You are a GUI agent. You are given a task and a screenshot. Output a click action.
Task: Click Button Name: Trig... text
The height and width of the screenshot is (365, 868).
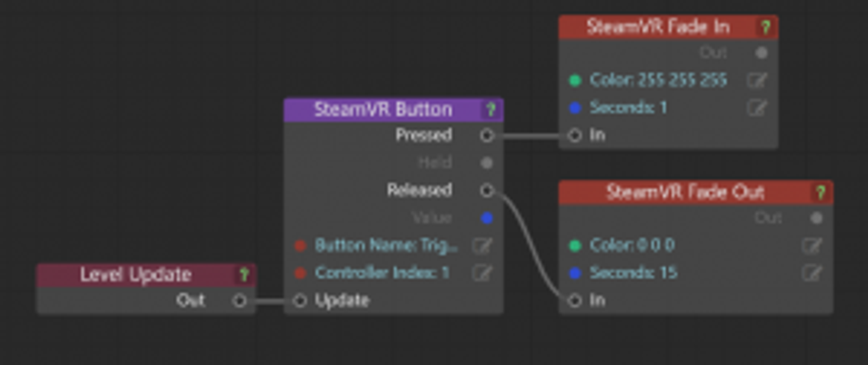tap(386, 246)
